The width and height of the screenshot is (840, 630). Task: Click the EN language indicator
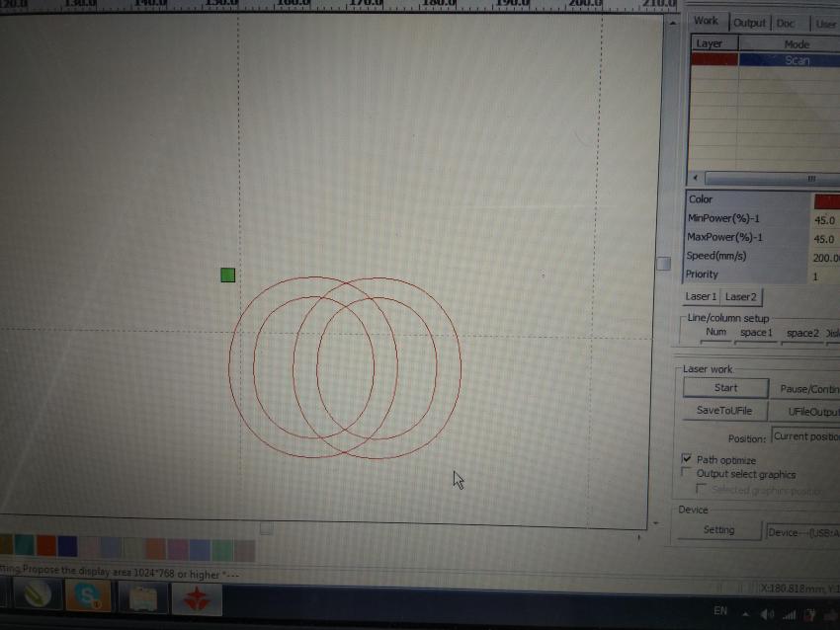click(x=720, y=611)
